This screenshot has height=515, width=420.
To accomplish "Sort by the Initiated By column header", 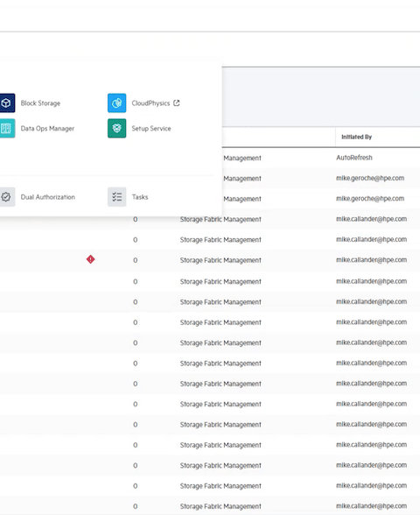I will 357,137.
